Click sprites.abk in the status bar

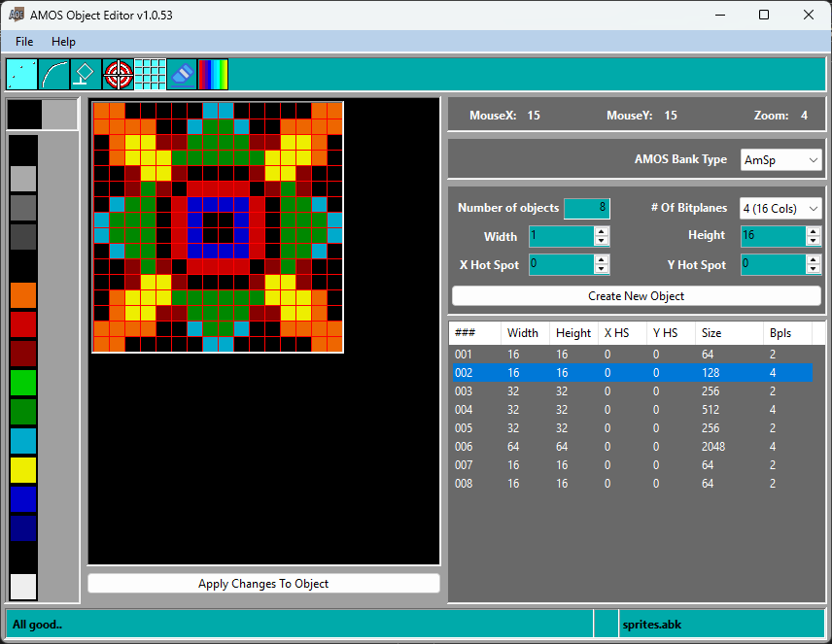pos(652,625)
